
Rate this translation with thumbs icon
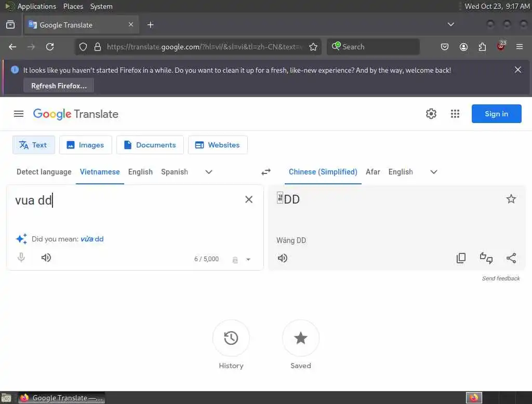point(486,258)
